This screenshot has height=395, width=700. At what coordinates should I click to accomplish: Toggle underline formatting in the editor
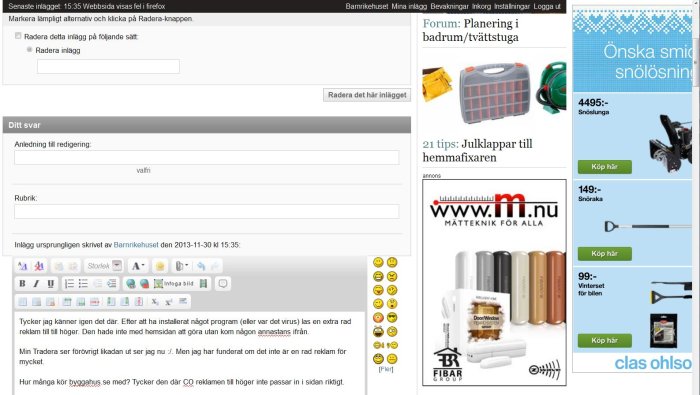coord(50,283)
